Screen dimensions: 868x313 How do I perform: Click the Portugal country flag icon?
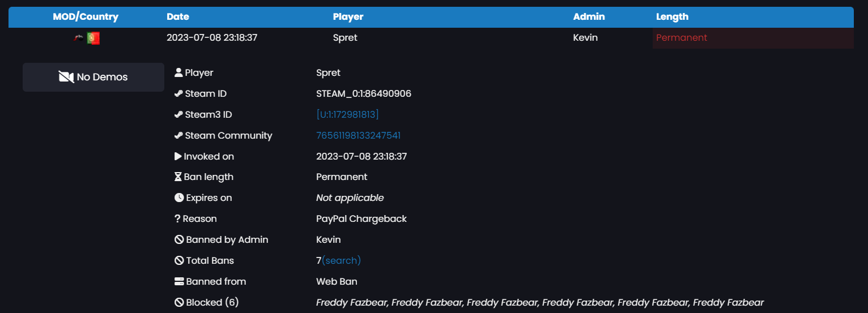[x=93, y=38]
